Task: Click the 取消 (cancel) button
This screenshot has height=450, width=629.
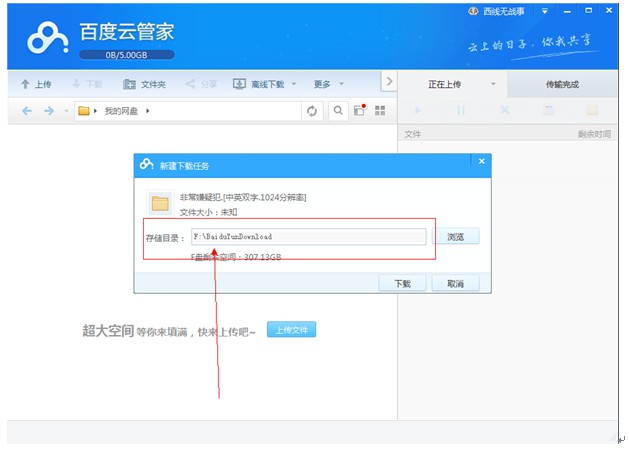Action: point(455,284)
